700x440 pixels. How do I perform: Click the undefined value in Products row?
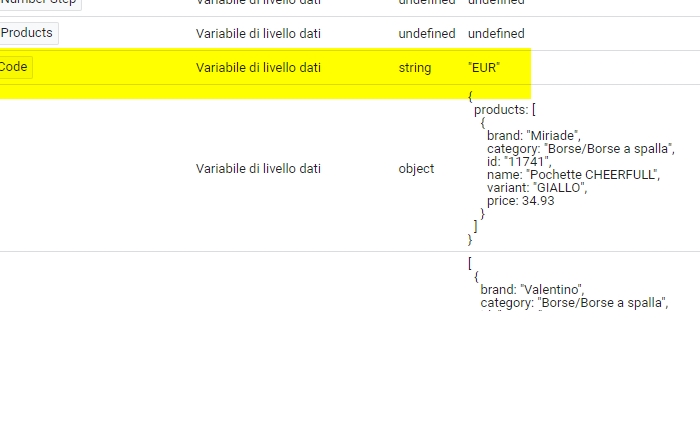tap(496, 33)
